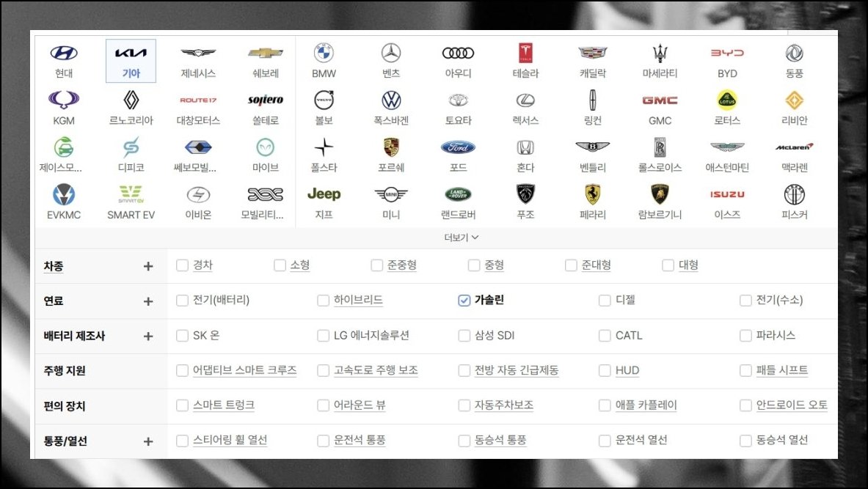
Task: Pick the Chevrolet (쉐보레) brand logo
Action: (x=266, y=53)
